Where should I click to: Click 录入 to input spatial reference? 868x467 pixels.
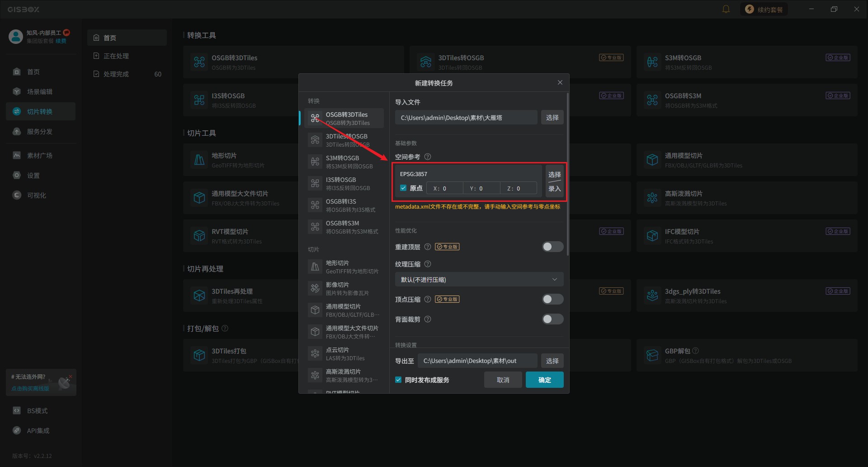[x=555, y=189]
